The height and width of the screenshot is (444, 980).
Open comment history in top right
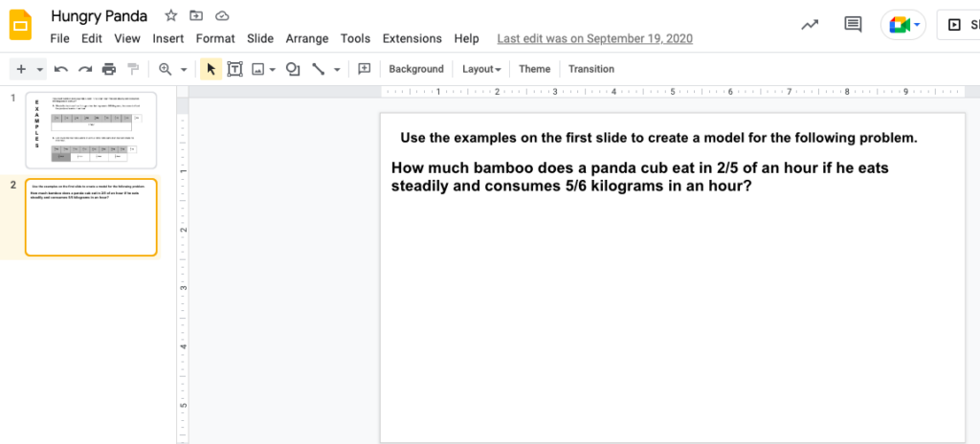852,25
